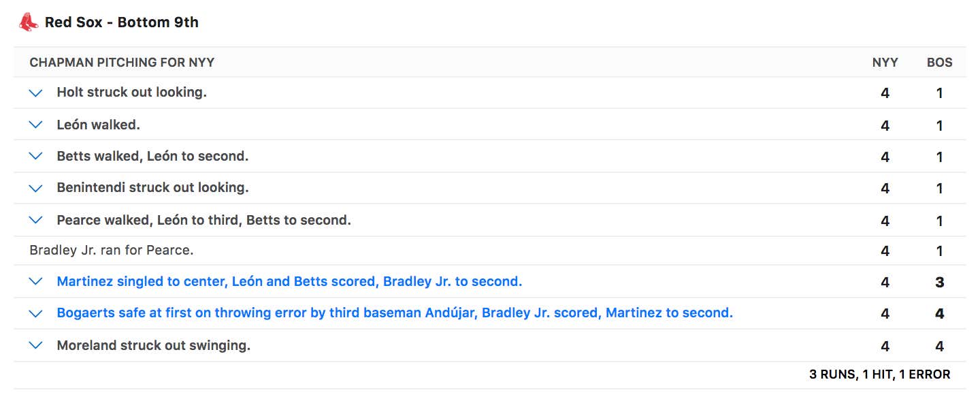Click the Moreland struck out swinging text

(x=153, y=346)
